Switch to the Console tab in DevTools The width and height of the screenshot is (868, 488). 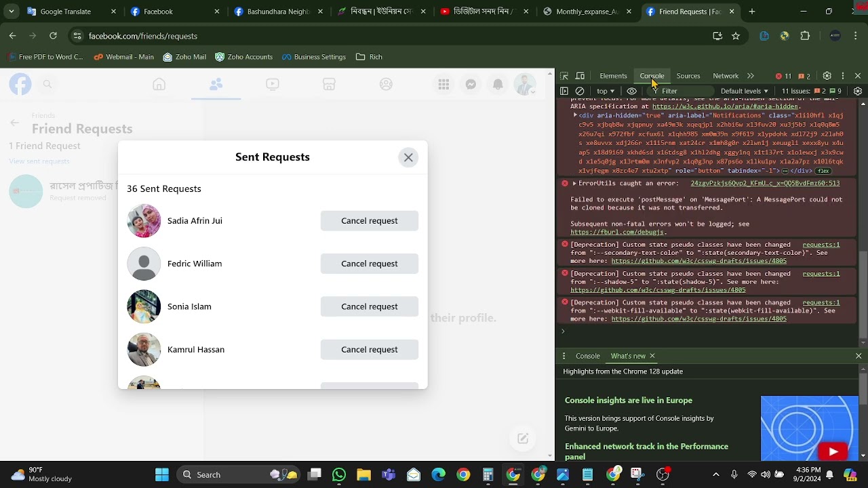[652, 76]
